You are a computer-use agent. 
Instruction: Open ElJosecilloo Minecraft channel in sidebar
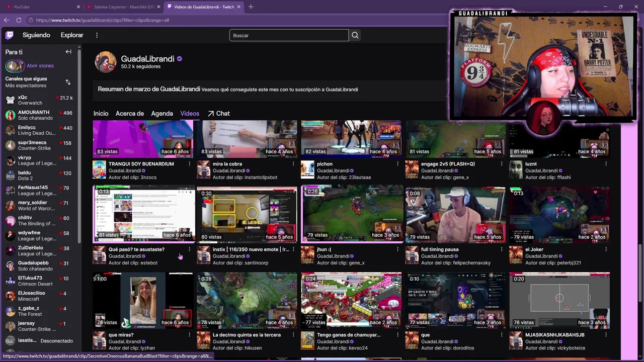pos(39,296)
